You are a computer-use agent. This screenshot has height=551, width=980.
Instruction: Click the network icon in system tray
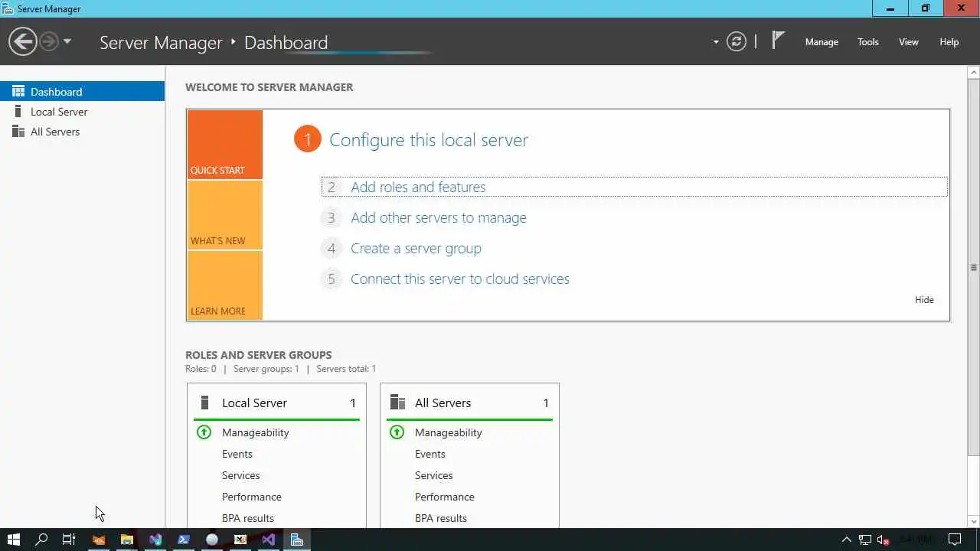point(865,540)
